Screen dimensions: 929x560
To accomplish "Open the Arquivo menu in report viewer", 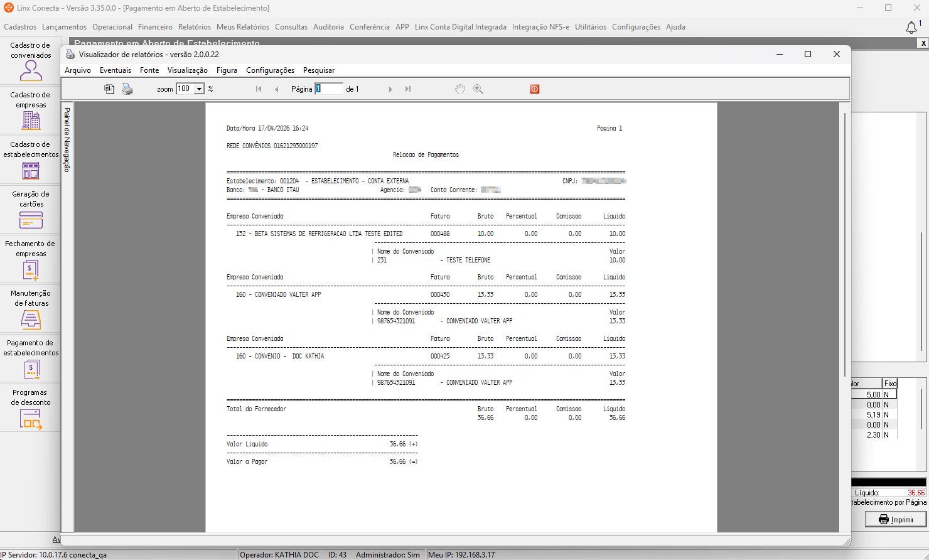I will (x=78, y=70).
